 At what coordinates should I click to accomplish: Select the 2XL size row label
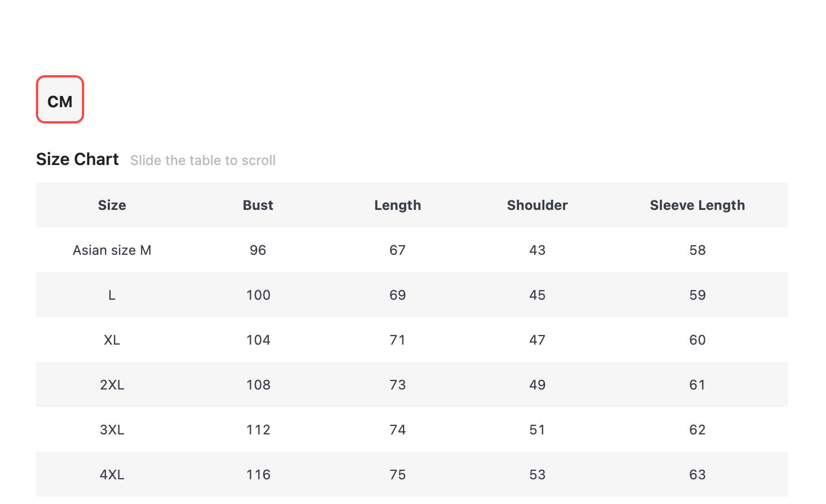tap(112, 385)
